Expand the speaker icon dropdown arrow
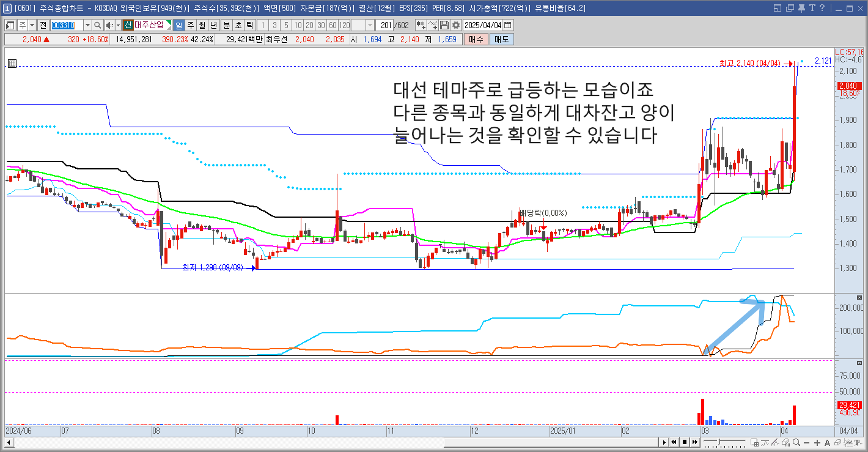The image size is (868, 452). pyautogui.click(x=118, y=25)
